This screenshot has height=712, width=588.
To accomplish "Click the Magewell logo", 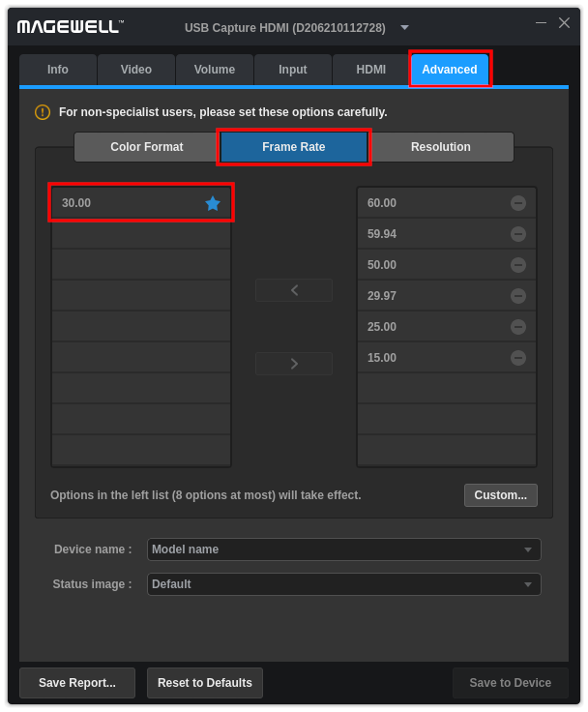I will click(71, 27).
